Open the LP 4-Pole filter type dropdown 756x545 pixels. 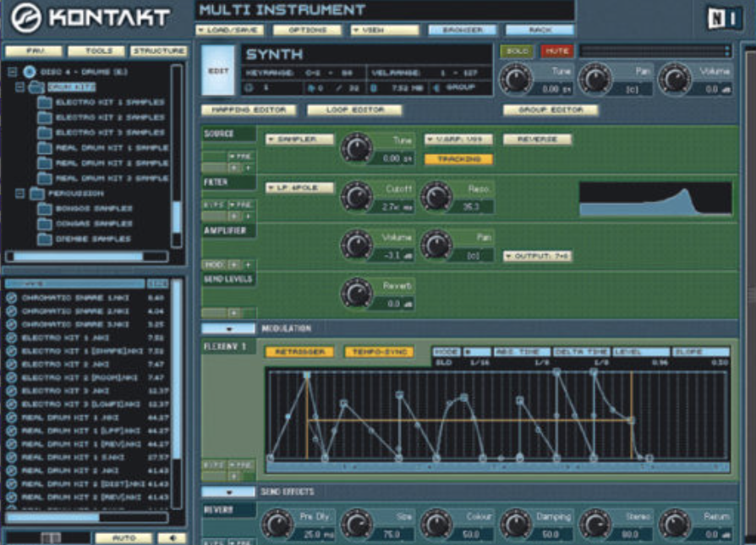coord(299,188)
